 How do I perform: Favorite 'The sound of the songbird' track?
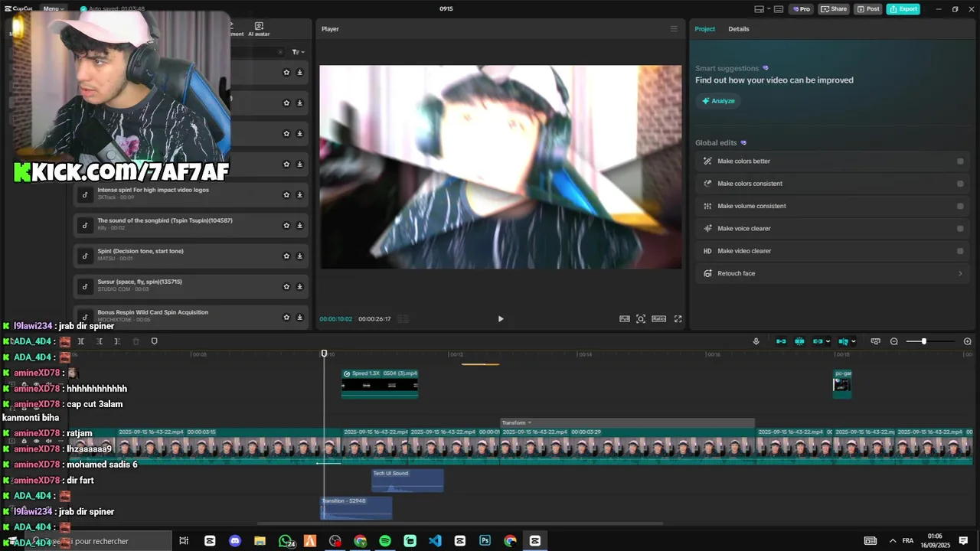(x=286, y=225)
